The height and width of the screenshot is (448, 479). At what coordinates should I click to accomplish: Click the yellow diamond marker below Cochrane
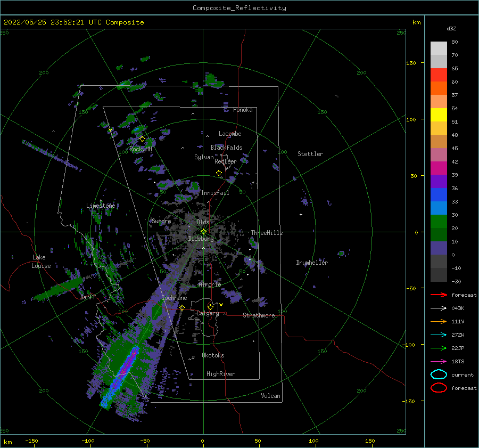183,307
